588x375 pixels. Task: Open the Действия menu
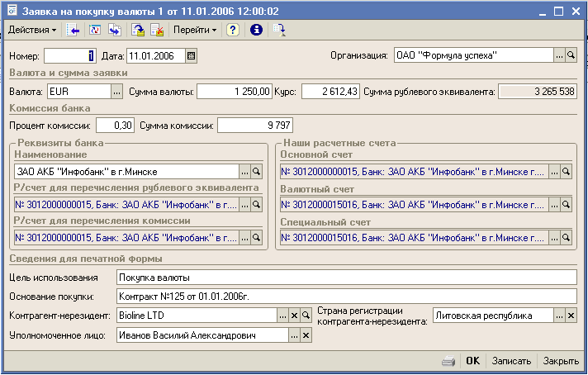tap(31, 30)
